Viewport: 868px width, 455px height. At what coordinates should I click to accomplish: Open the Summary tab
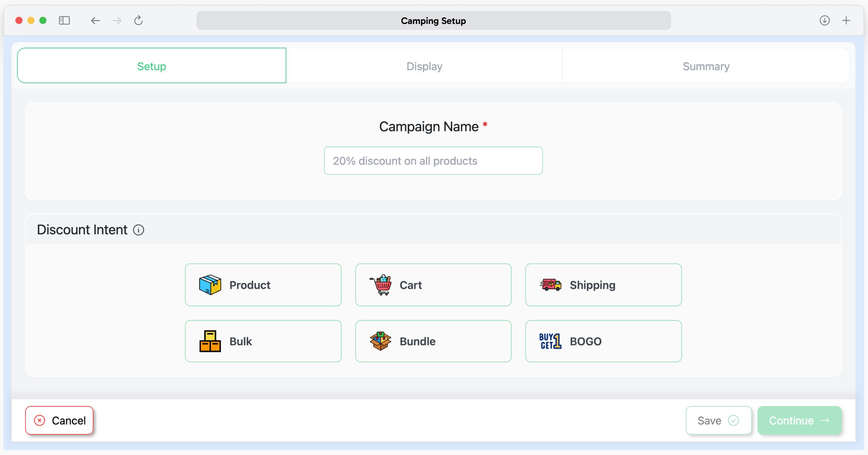tap(706, 66)
